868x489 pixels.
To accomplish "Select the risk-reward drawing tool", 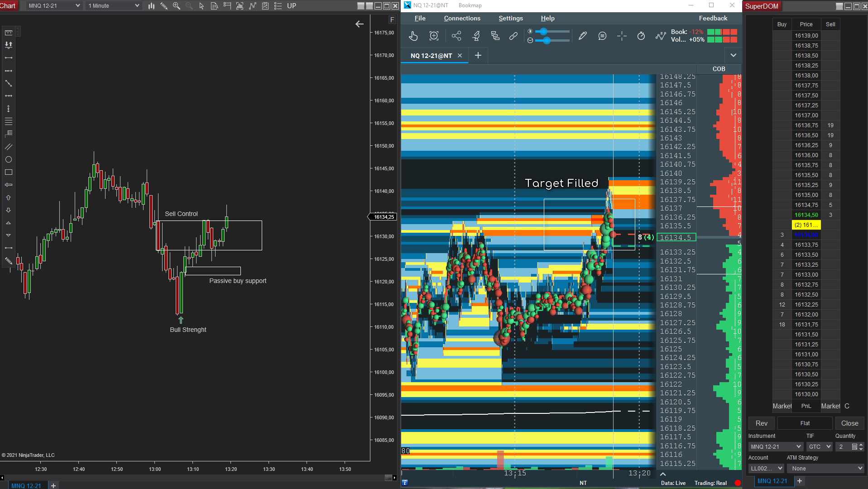I will pyautogui.click(x=9, y=45).
